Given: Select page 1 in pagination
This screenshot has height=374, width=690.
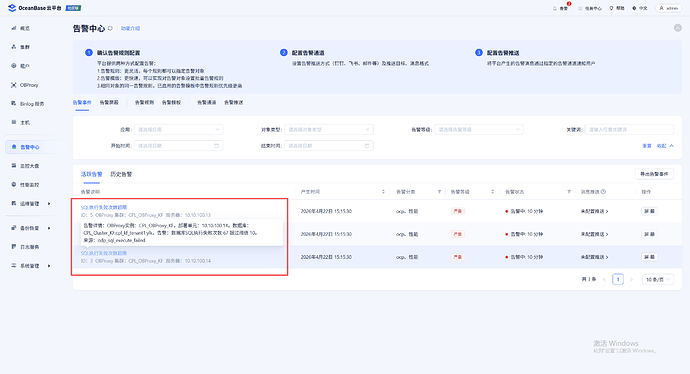Looking at the screenshot, I should [x=618, y=279].
